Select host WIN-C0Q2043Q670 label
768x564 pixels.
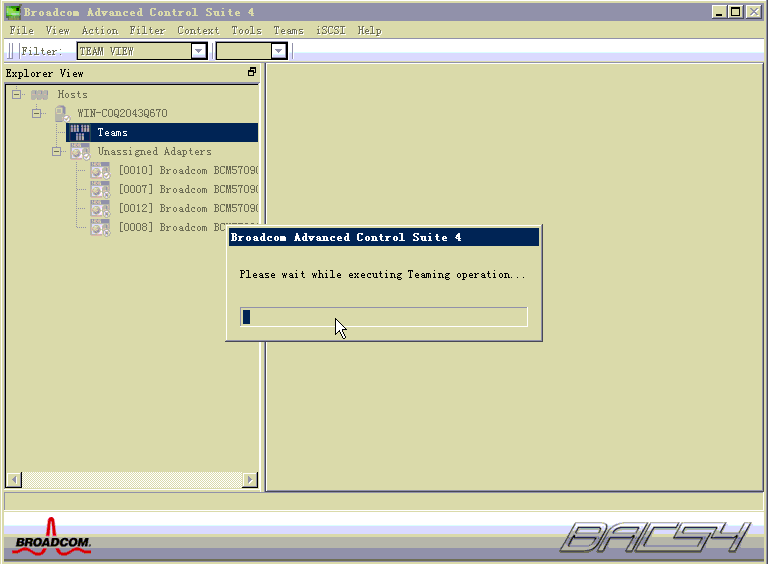pyautogui.click(x=122, y=114)
